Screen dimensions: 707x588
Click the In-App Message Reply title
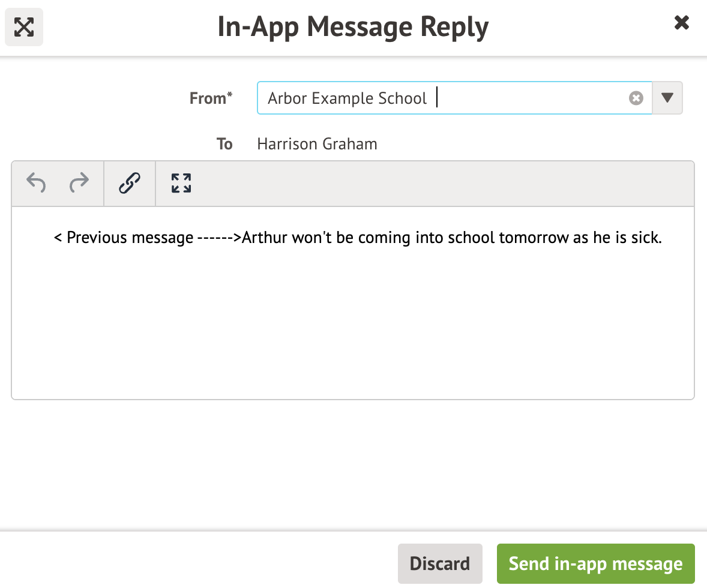coord(353,27)
